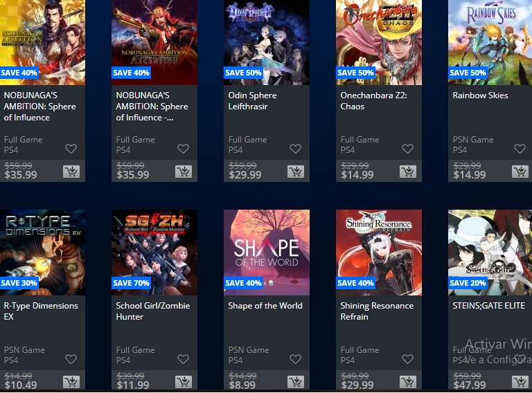Screen dimensions: 532x393
Task: Toggle wishlist heart for Shape of the World
Action: click(295, 359)
